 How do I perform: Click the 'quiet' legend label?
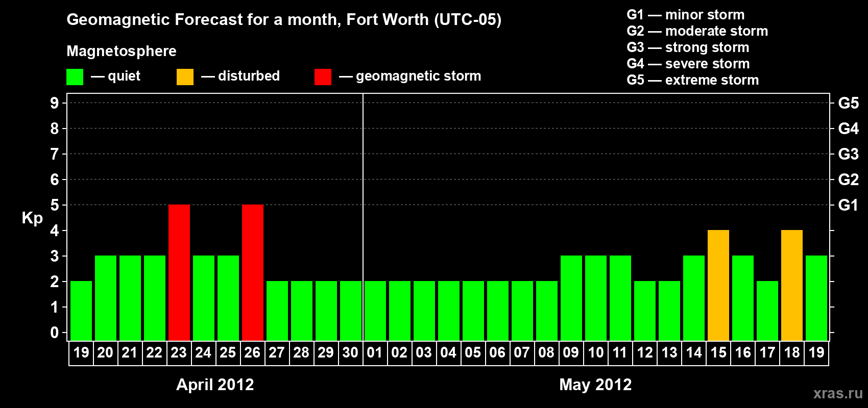124,76
